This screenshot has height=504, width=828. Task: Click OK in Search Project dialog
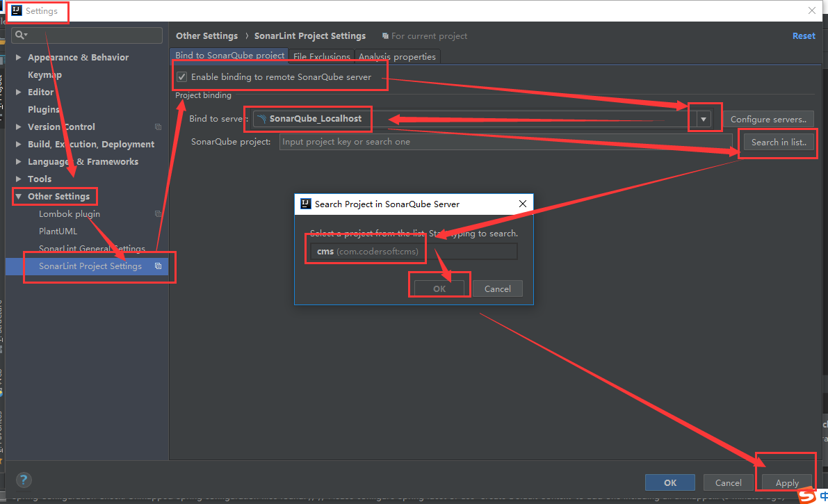point(439,289)
